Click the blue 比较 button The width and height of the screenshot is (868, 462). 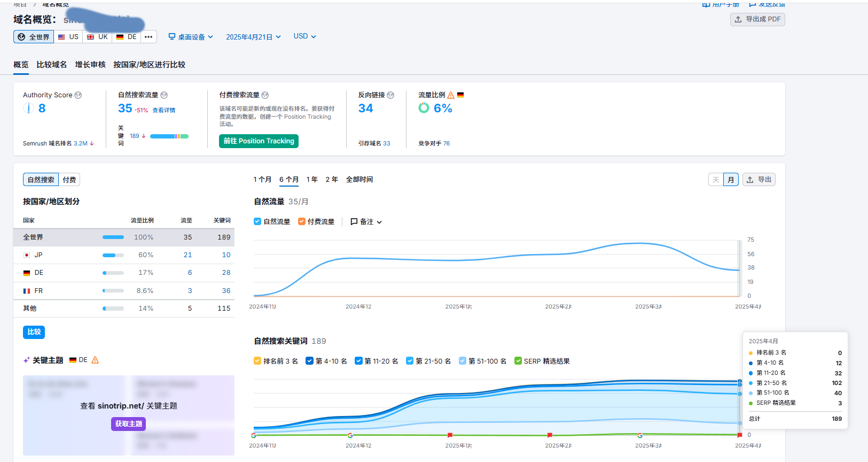pos(34,332)
